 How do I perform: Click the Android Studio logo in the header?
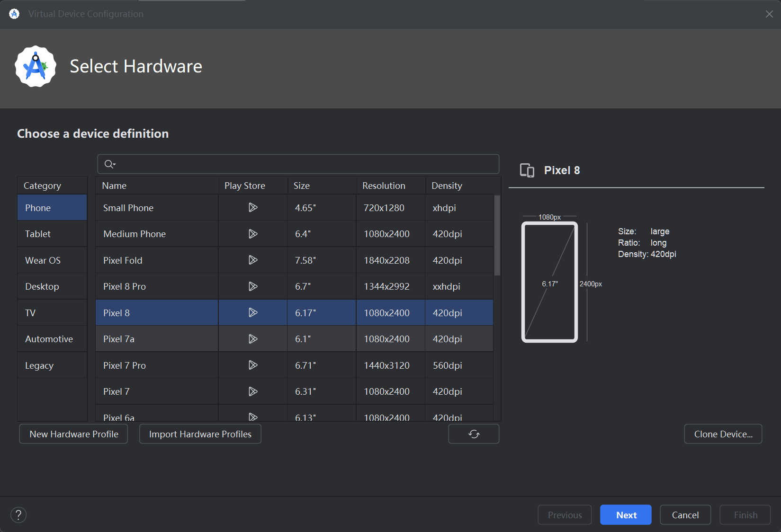pos(36,66)
